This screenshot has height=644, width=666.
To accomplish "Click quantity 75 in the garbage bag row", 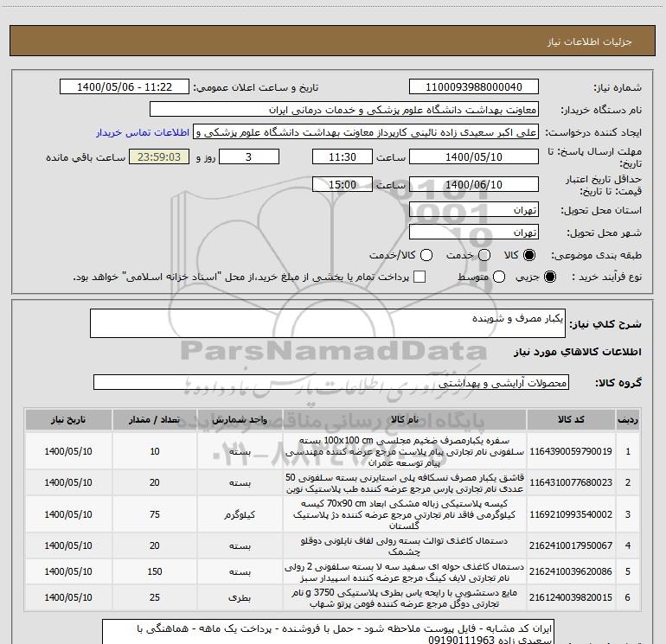I will [x=154, y=514].
